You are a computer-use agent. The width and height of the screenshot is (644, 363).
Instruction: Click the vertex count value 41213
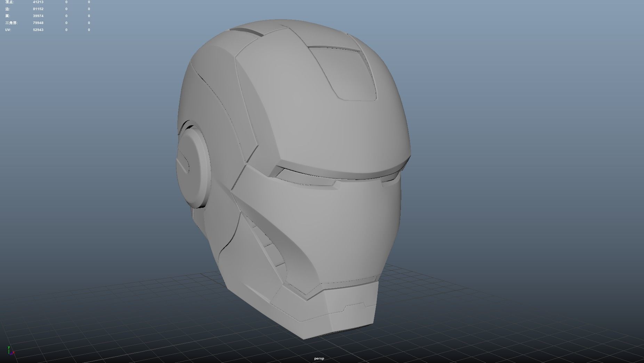click(x=38, y=2)
